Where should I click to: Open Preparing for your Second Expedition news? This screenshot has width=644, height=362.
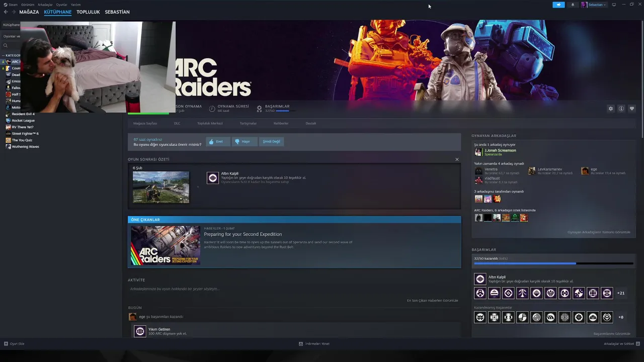click(243, 234)
